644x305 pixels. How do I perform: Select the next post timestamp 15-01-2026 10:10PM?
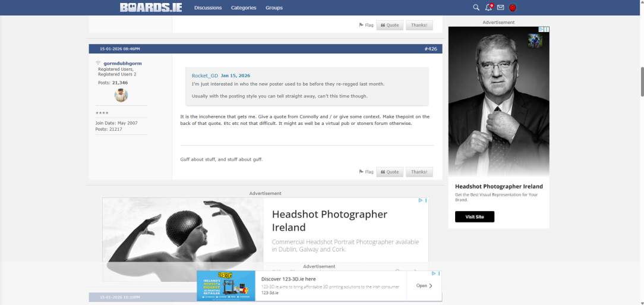[x=120, y=297]
